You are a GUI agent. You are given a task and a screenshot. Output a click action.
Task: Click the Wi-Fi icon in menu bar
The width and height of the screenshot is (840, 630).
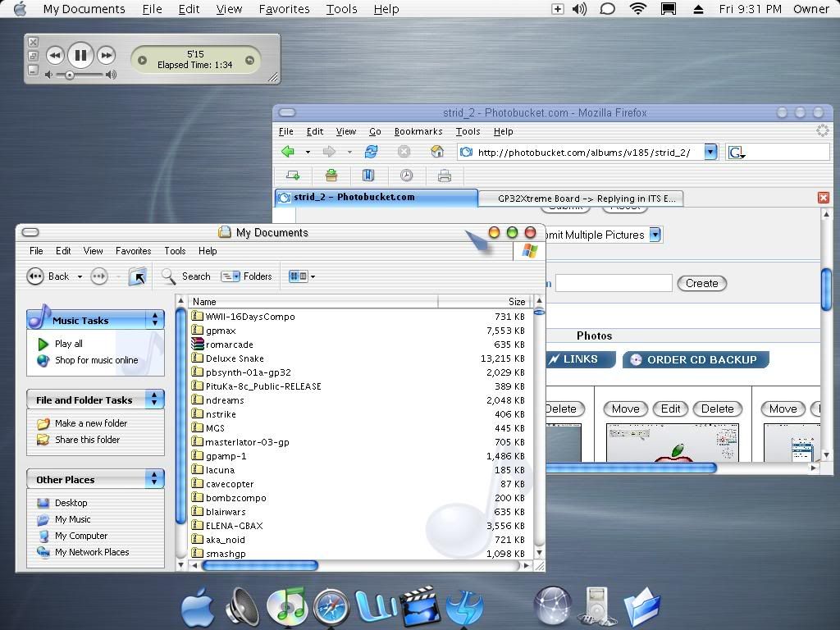click(637, 8)
